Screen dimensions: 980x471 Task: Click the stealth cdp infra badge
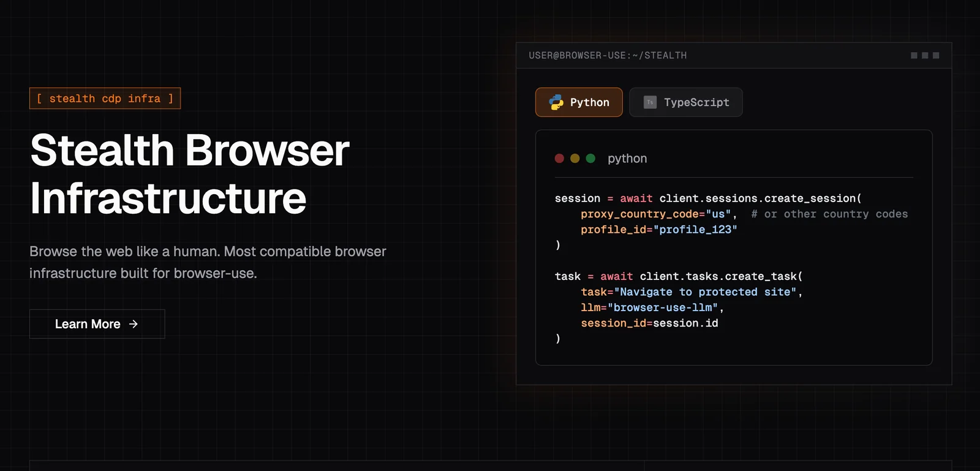pyautogui.click(x=105, y=99)
